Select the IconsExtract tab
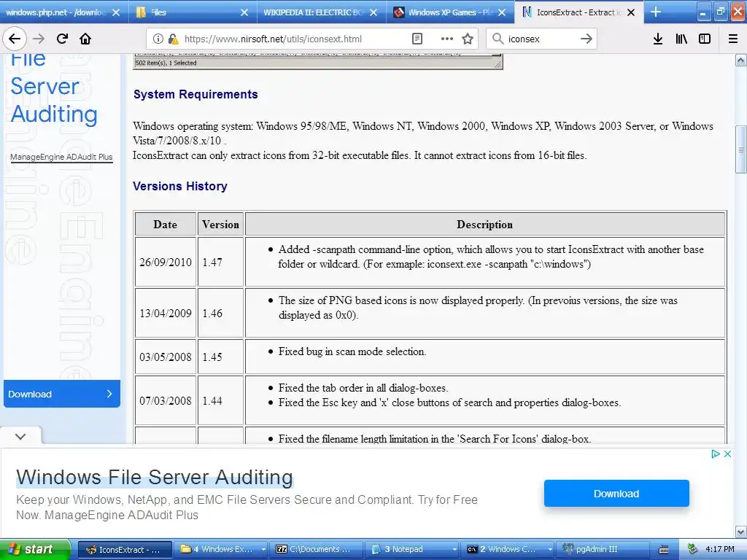This screenshot has height=560, width=747. (x=578, y=12)
